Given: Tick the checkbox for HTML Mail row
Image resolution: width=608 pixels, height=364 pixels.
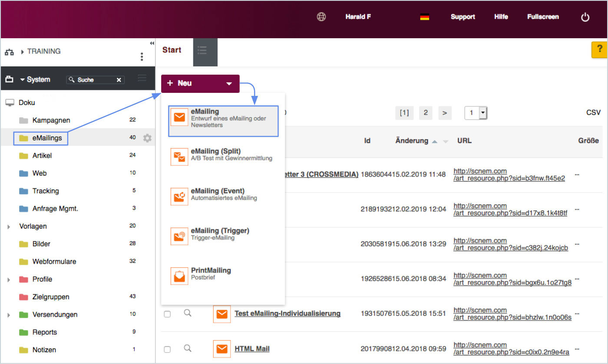Looking at the screenshot, I should 167,349.
